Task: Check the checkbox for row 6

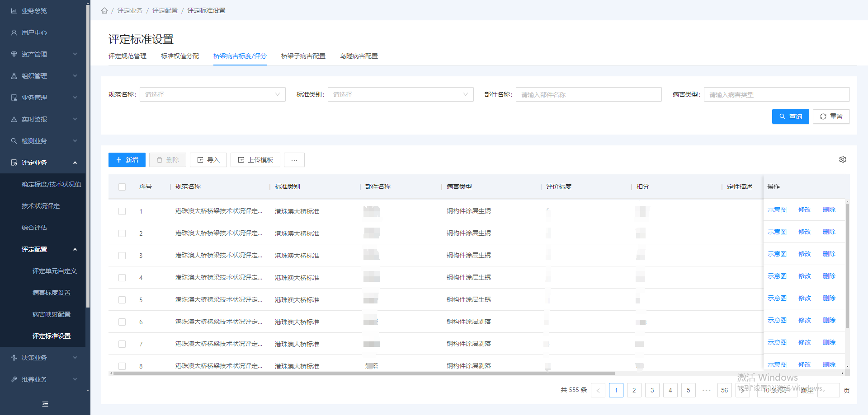Action: 122,322
